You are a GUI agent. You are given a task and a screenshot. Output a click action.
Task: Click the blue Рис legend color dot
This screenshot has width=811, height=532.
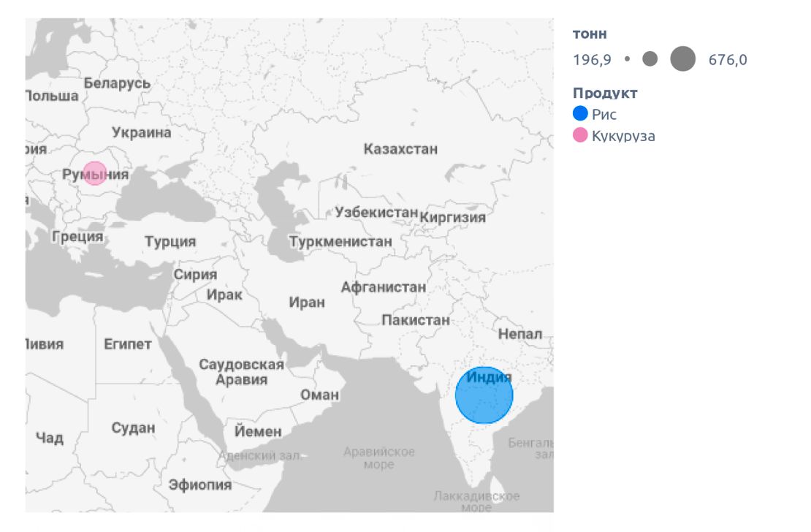pyautogui.click(x=581, y=113)
